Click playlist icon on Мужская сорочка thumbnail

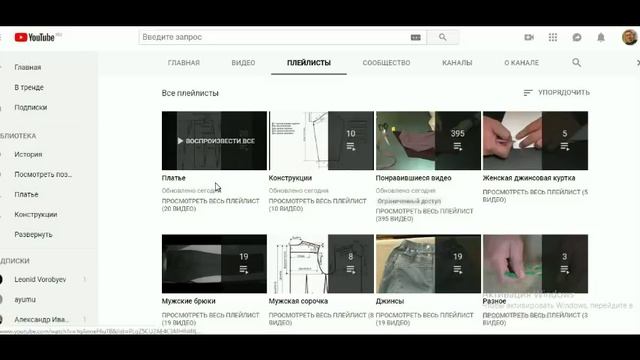click(351, 270)
